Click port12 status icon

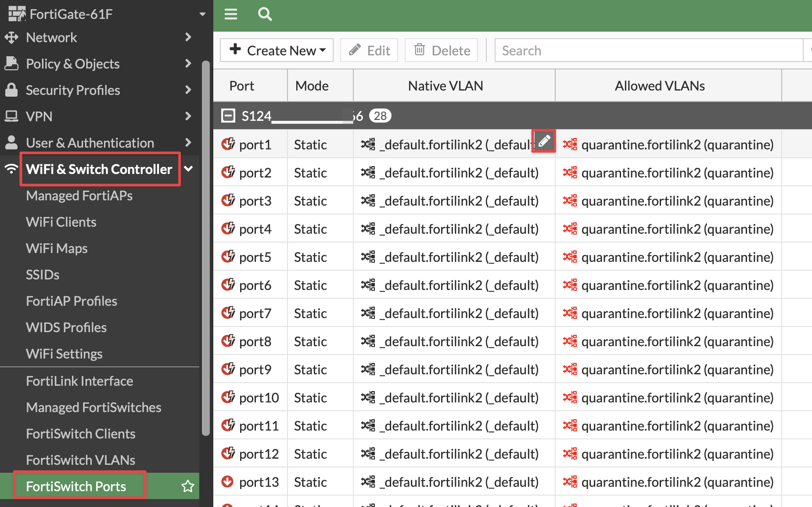tap(228, 453)
